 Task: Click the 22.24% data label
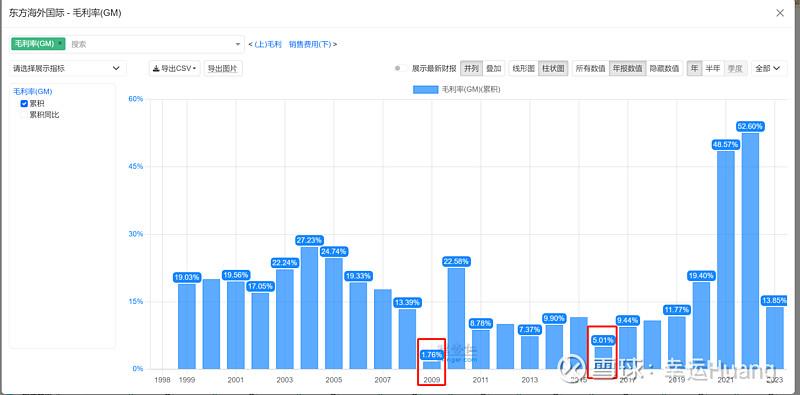(285, 263)
